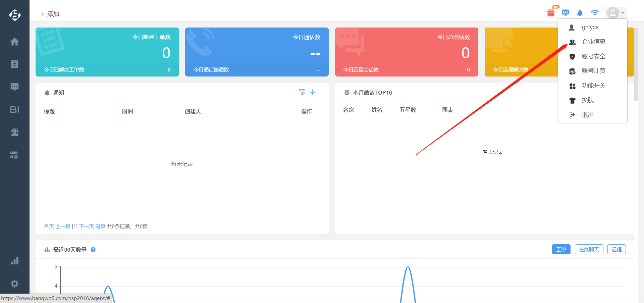
Task: Select the 工单 chart button
Action: (561, 249)
